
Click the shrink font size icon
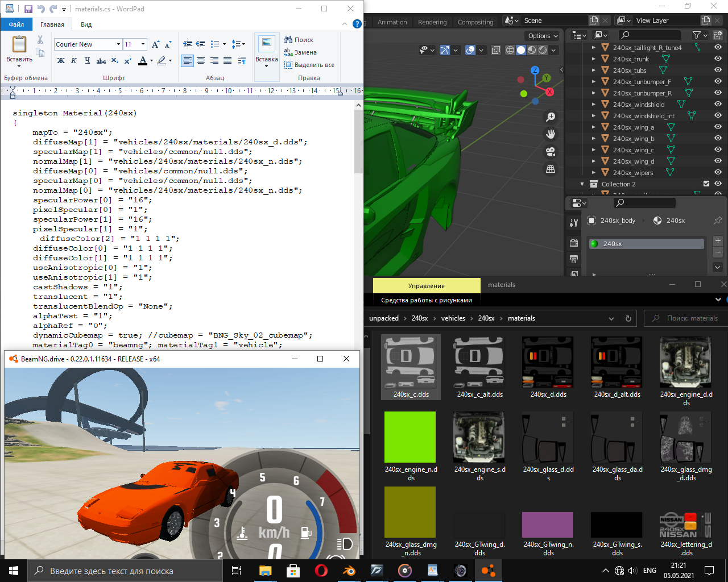[168, 44]
